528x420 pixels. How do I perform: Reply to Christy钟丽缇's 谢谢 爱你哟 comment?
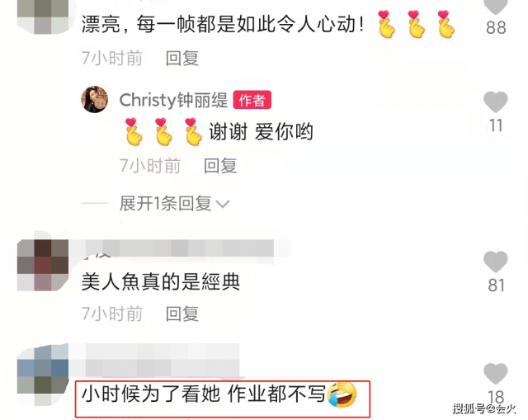click(x=220, y=166)
